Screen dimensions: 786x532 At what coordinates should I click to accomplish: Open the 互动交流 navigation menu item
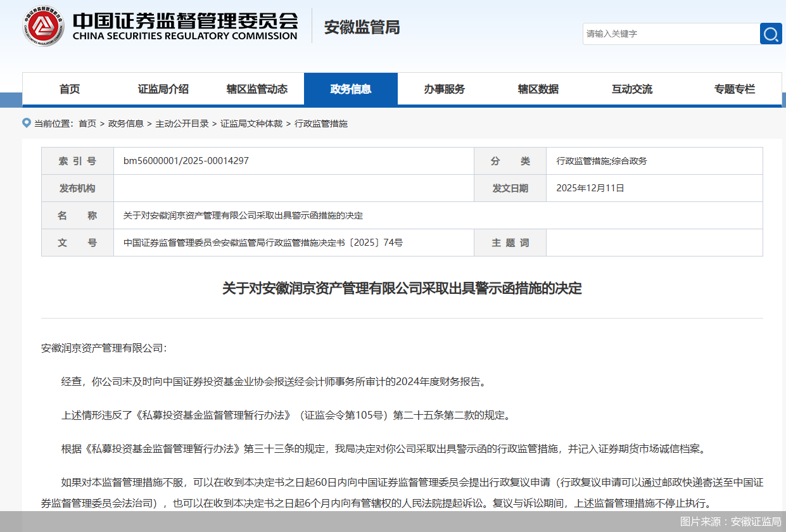tap(631, 89)
